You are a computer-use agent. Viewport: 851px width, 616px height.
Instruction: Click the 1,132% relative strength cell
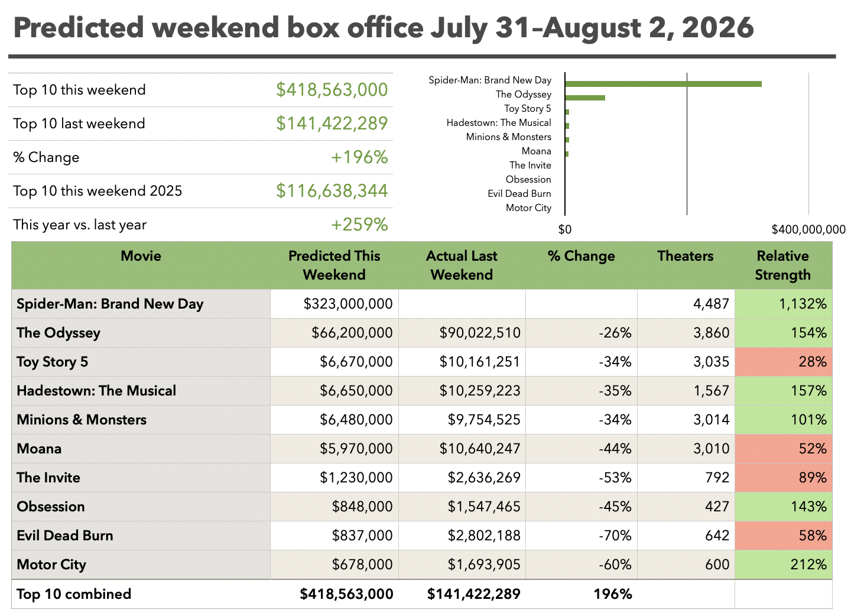tap(784, 304)
